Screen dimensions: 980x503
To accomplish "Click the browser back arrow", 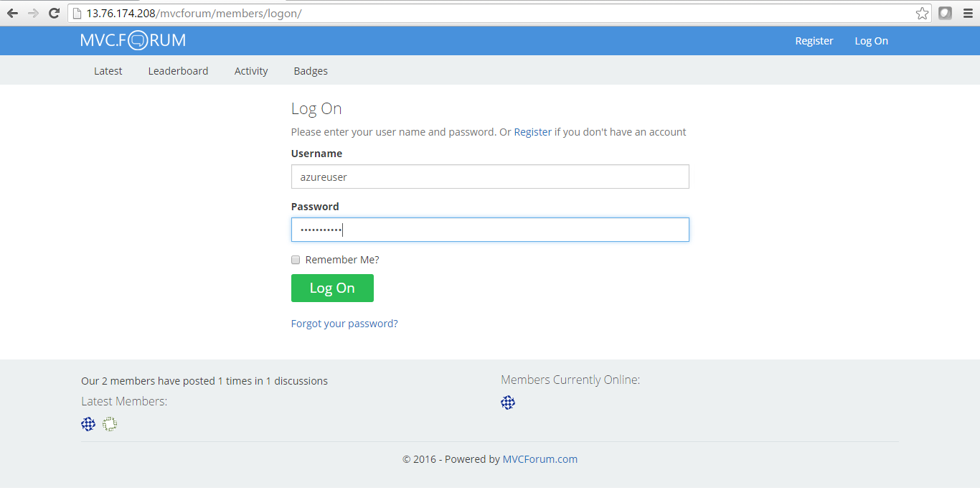I will [12, 12].
